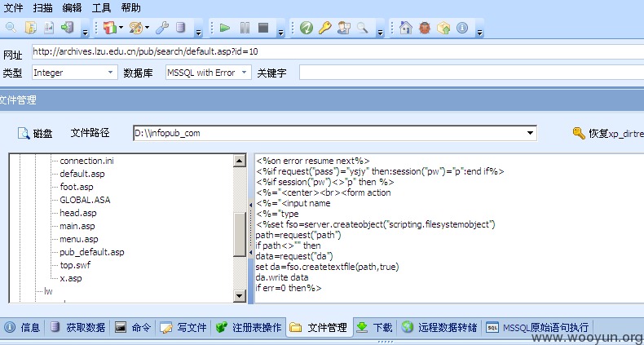
Task: Click the green circle check icon
Action: 306,28
